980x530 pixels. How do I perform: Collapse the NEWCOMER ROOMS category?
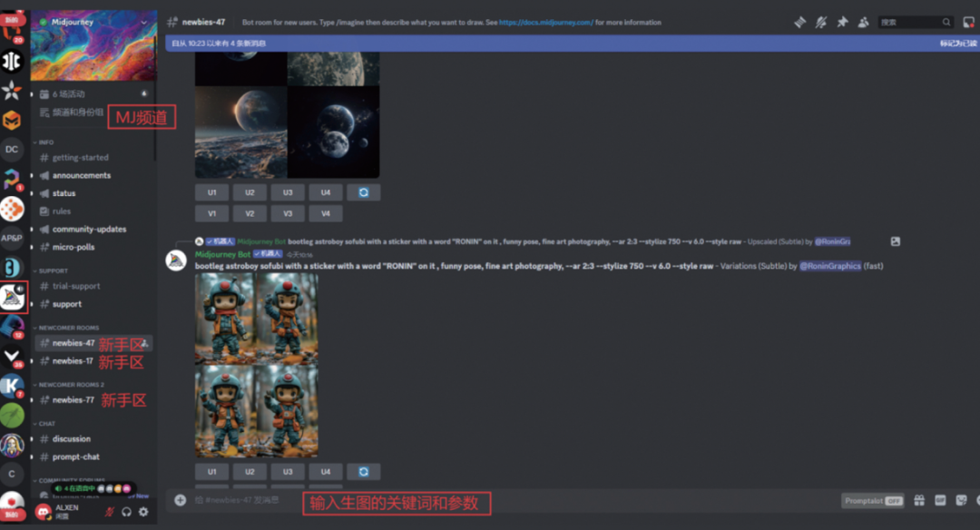click(x=68, y=328)
